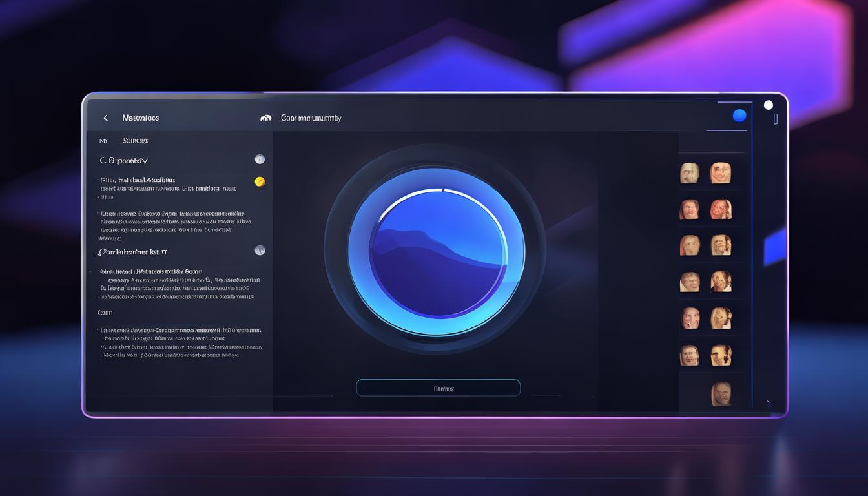Click the header title next to gauge icon
This screenshot has height=496, width=868.
click(311, 118)
